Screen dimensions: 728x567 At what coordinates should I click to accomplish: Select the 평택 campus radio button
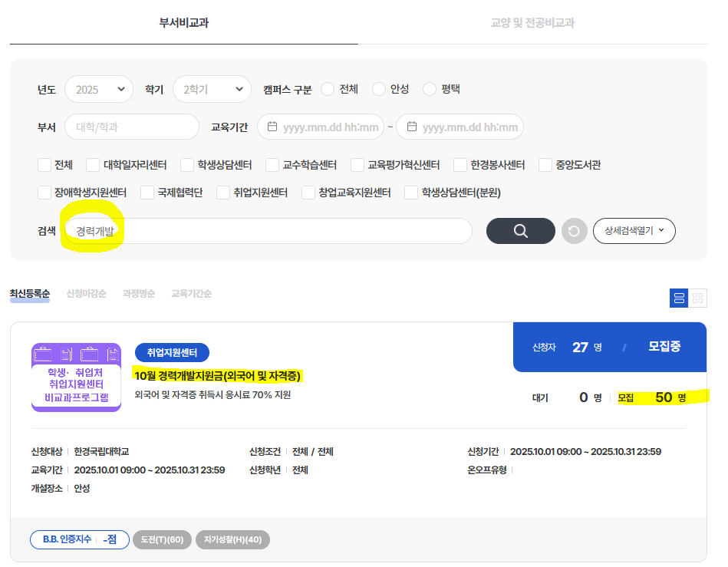tap(430, 89)
